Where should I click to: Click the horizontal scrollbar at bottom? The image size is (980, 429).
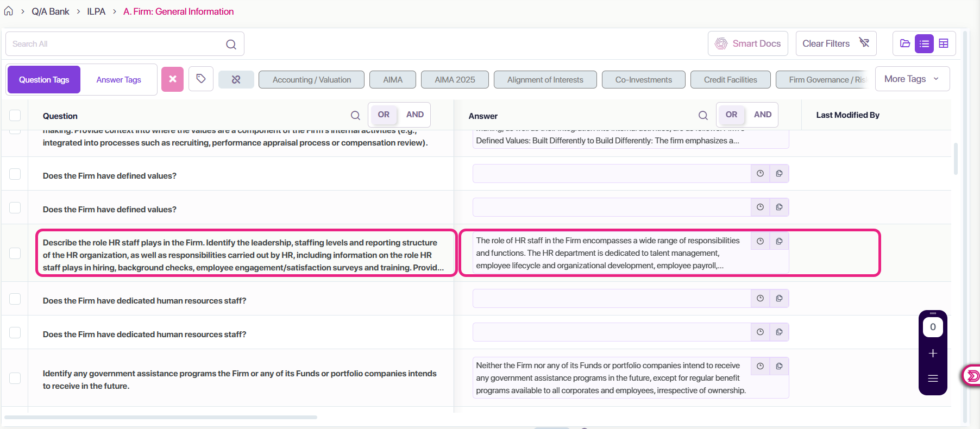tap(161, 417)
